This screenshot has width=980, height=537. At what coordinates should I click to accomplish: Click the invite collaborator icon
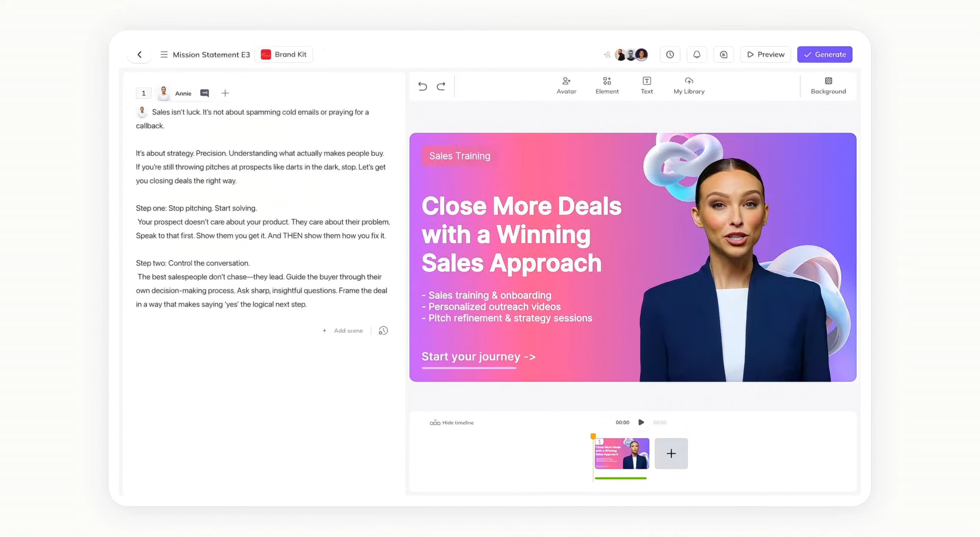tap(607, 54)
